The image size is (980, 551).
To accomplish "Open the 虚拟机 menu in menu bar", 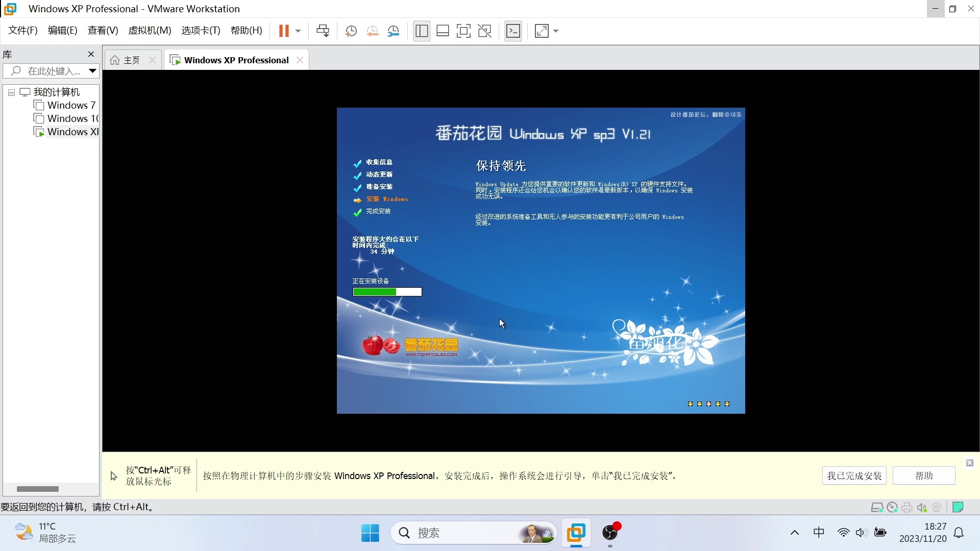I will tap(150, 31).
